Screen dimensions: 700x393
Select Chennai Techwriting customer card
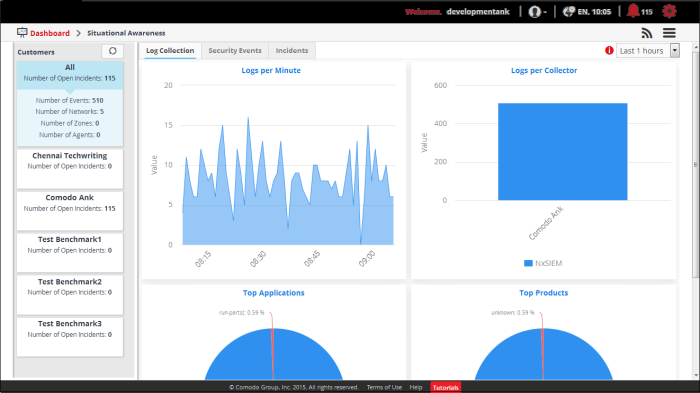(70, 168)
